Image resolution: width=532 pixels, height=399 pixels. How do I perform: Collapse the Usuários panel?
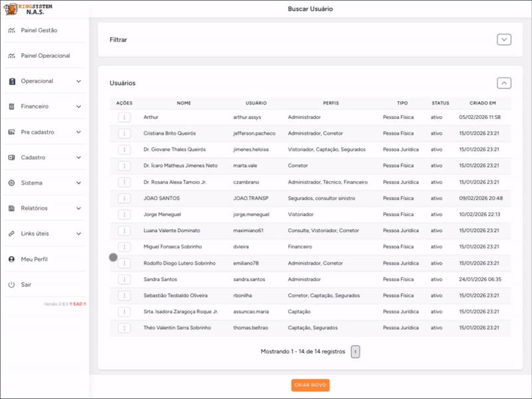click(x=504, y=83)
